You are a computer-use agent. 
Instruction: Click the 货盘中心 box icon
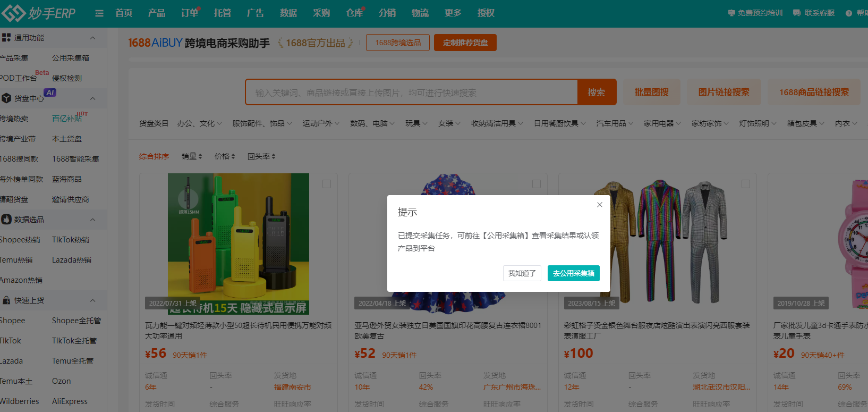coord(6,98)
